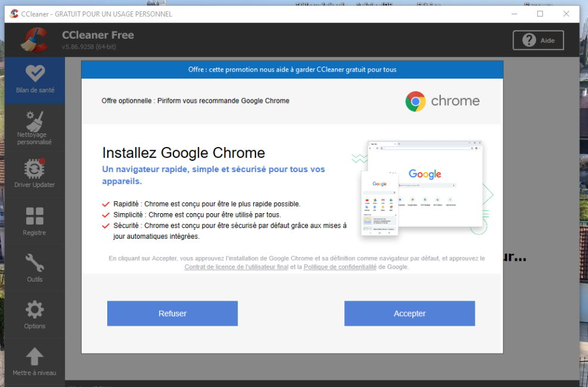The height and width of the screenshot is (387, 588).
Task: Click the CCleaner version number text
Action: tap(89, 47)
